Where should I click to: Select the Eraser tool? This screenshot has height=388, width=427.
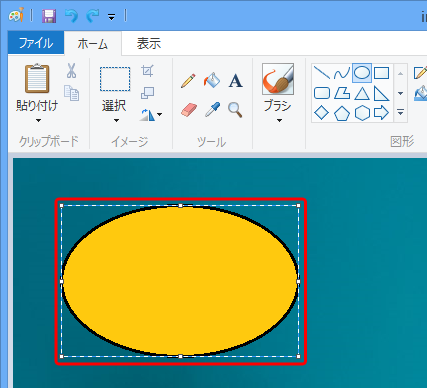[189, 110]
